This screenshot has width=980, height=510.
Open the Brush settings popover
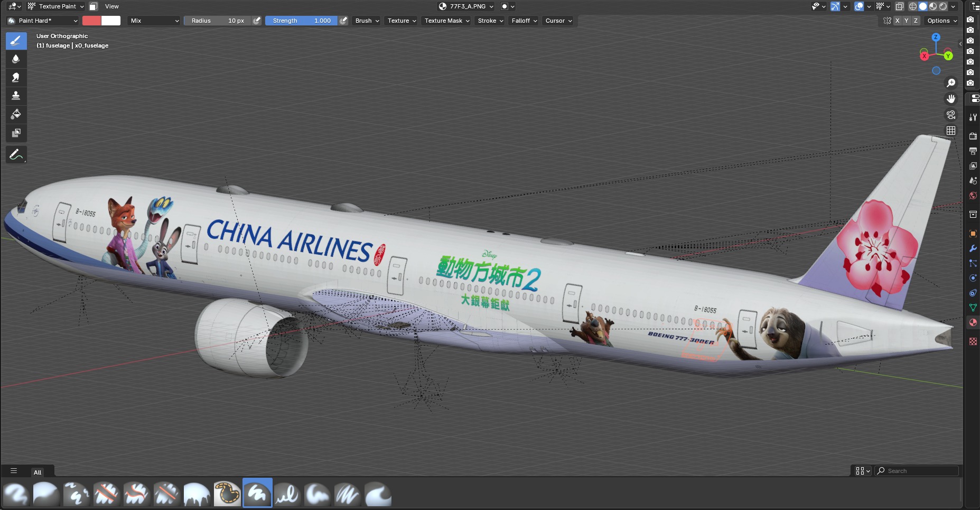[x=367, y=21]
